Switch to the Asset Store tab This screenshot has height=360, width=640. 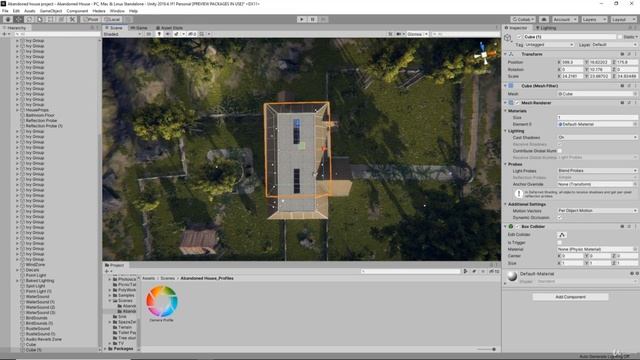coord(169,28)
